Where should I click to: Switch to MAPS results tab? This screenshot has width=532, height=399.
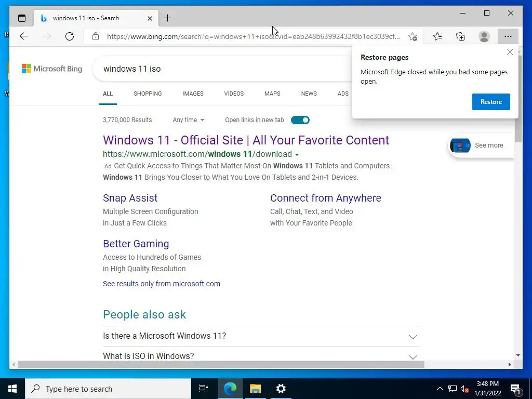[272, 94]
